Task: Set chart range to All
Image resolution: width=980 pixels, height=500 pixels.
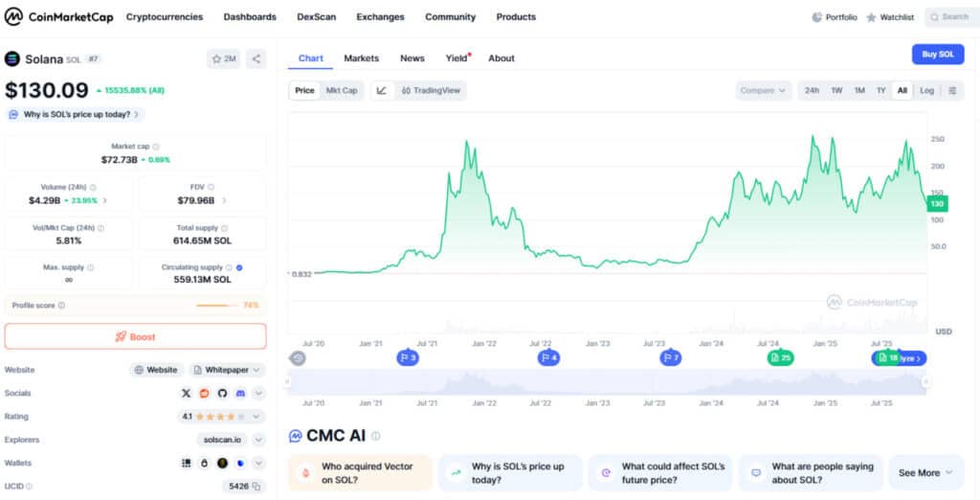Action: point(902,91)
